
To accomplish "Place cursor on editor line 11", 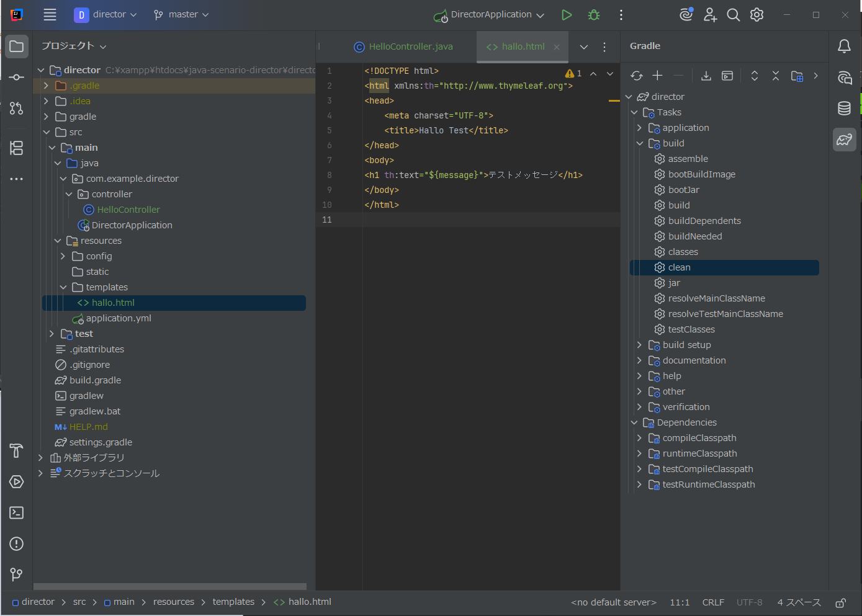I will point(490,220).
